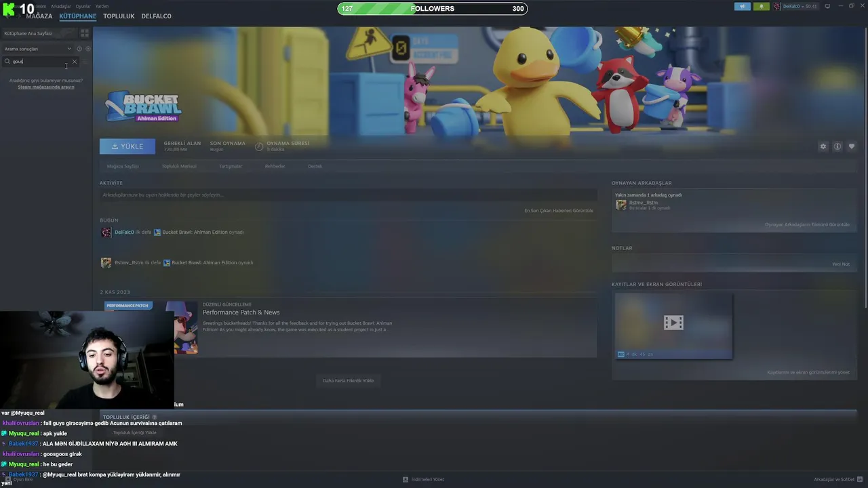Click the ready-to-play filter icon beside Arama sonuçları

[x=88, y=49]
